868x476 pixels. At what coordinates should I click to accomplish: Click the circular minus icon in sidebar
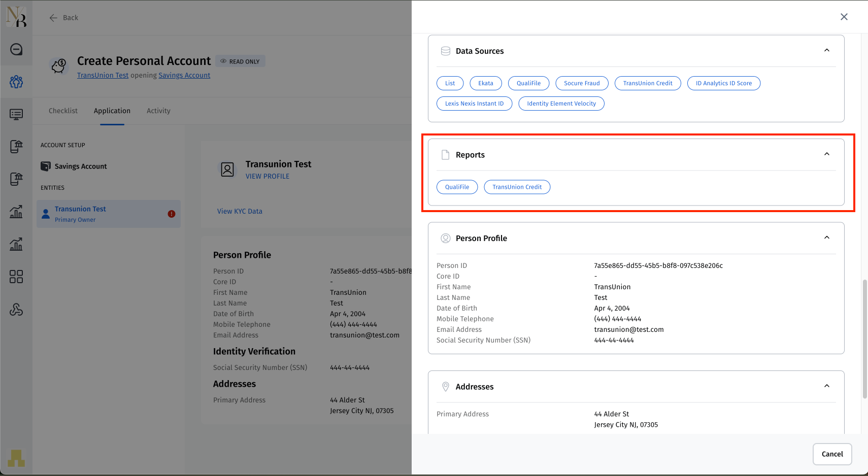[16, 49]
